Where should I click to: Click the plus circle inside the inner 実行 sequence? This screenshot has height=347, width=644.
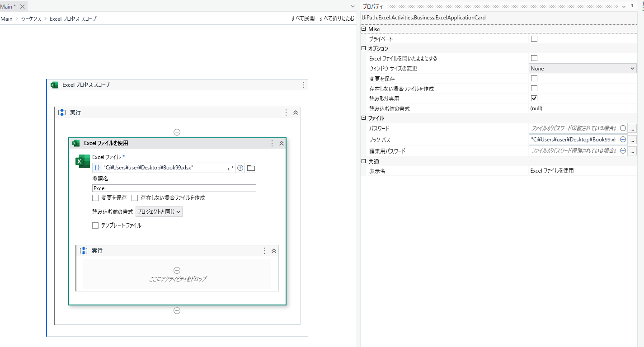click(177, 270)
